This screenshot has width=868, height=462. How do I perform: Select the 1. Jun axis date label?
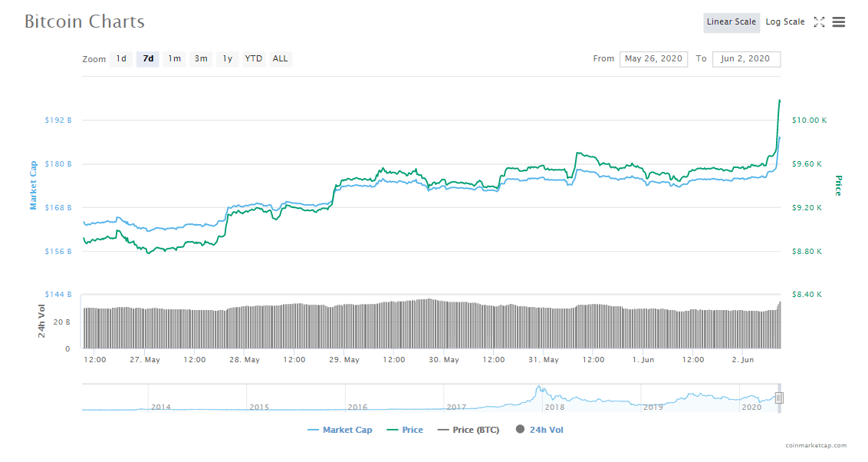643,359
